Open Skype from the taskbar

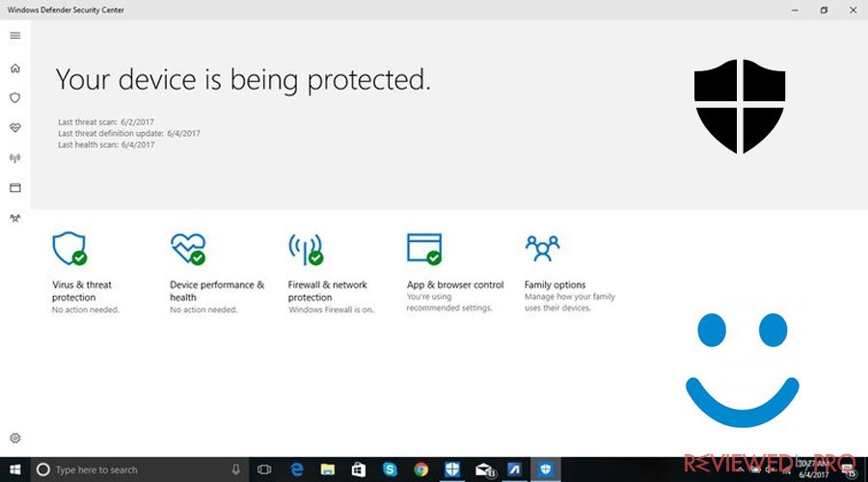[x=390, y=469]
